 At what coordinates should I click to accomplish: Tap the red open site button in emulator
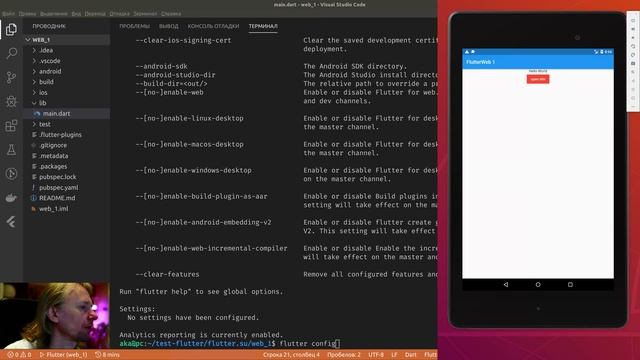(538, 79)
